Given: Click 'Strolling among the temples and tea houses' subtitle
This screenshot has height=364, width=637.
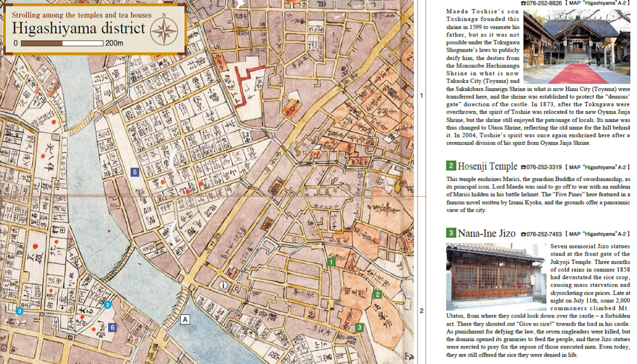Looking at the screenshot, I should 81,15.
